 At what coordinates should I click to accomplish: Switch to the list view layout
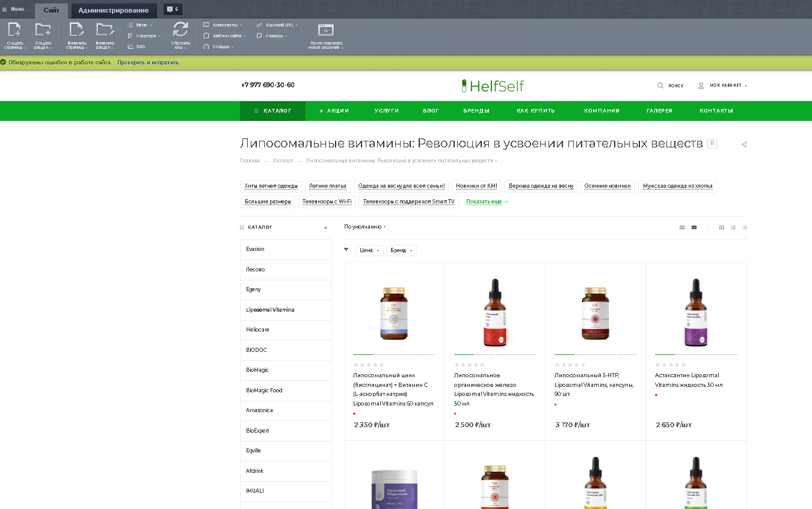click(733, 227)
